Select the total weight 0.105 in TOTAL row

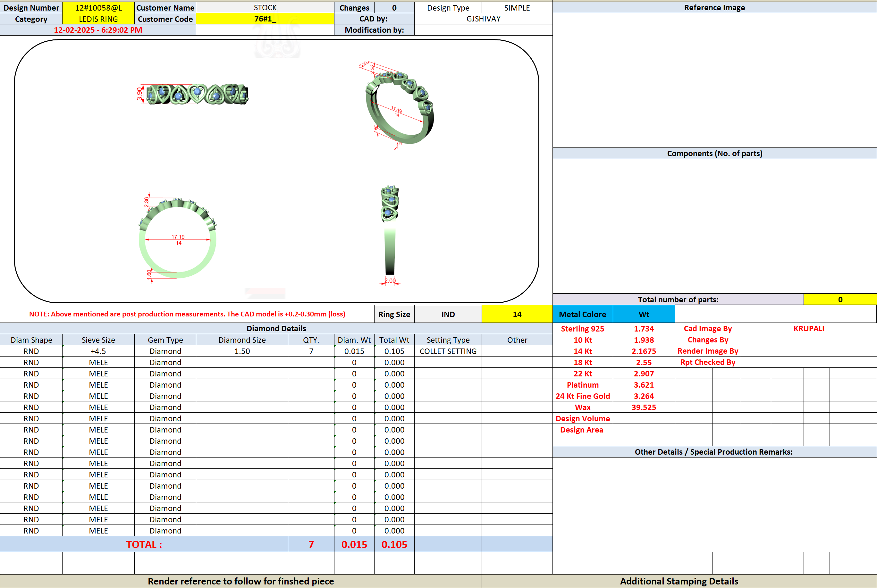[394, 544]
